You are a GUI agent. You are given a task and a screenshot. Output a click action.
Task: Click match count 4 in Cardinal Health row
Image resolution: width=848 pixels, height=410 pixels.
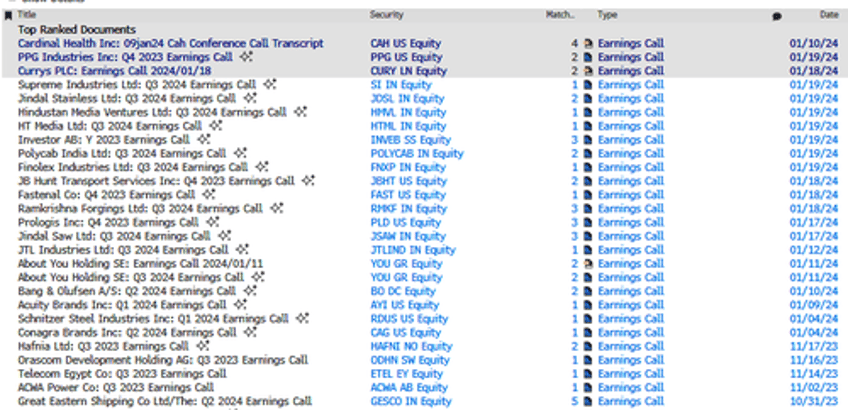(x=575, y=43)
